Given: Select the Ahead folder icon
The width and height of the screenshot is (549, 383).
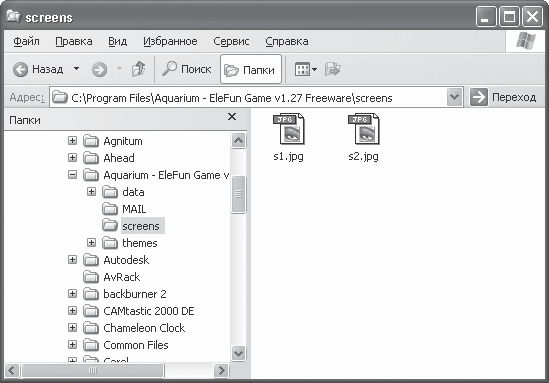Looking at the screenshot, I should pos(91,158).
